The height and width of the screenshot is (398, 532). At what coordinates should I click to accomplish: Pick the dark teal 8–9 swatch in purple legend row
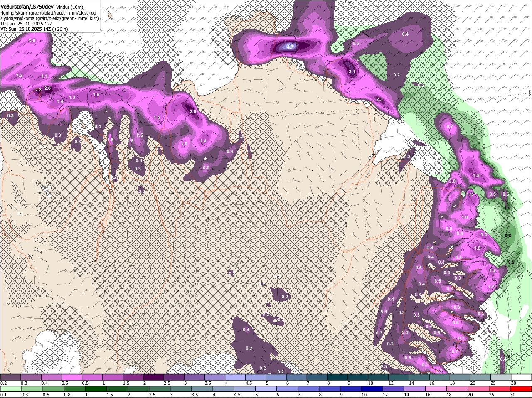[337, 377]
